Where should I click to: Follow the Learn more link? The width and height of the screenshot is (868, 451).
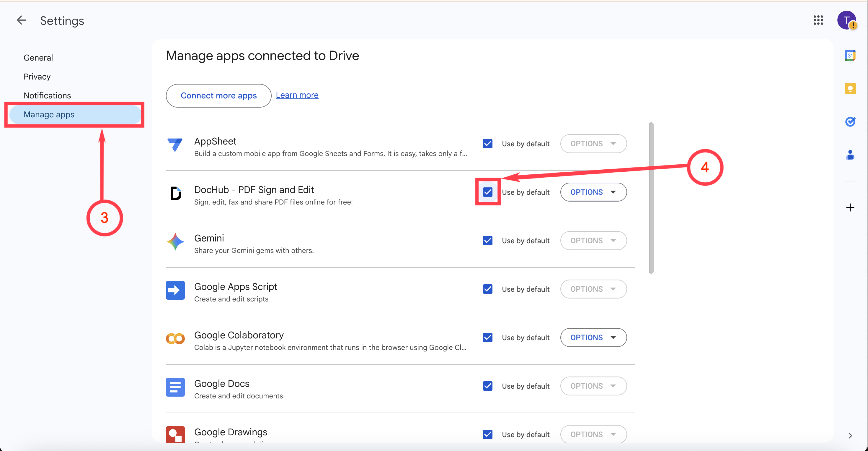(x=297, y=95)
